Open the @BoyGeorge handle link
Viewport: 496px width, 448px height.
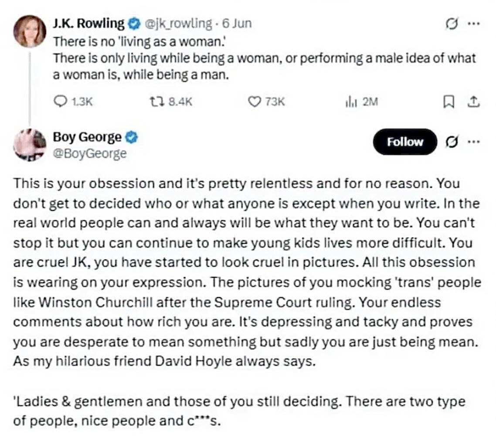point(89,153)
